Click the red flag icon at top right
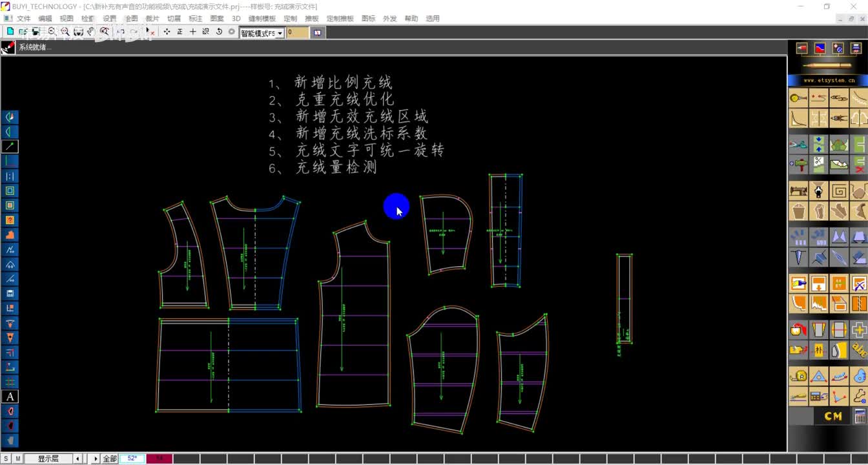 (x=801, y=48)
